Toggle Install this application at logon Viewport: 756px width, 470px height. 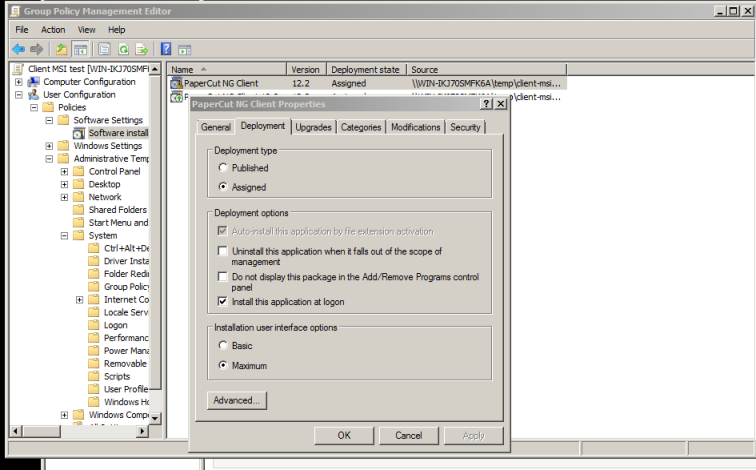coord(222,301)
